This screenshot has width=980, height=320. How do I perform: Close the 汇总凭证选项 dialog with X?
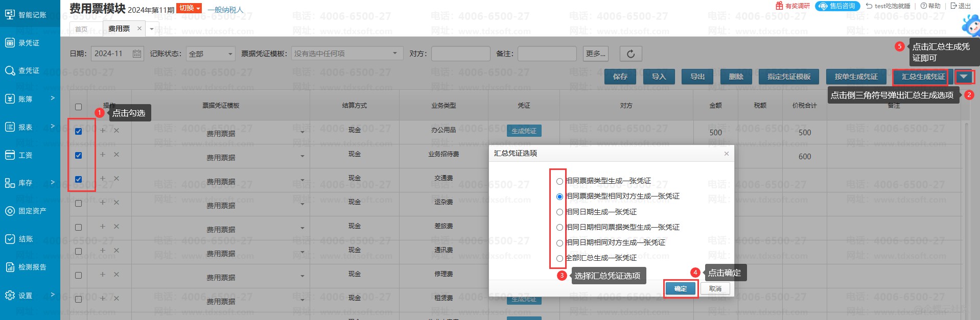pos(726,154)
